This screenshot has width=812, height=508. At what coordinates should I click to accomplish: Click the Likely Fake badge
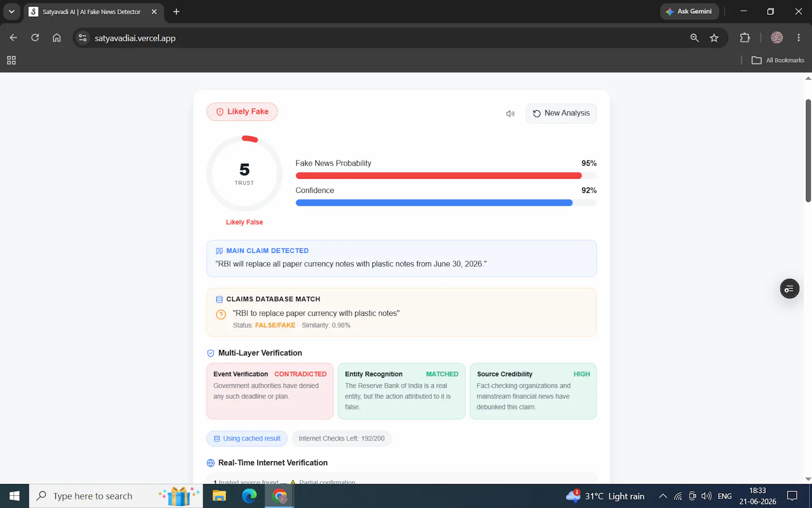coord(242,112)
